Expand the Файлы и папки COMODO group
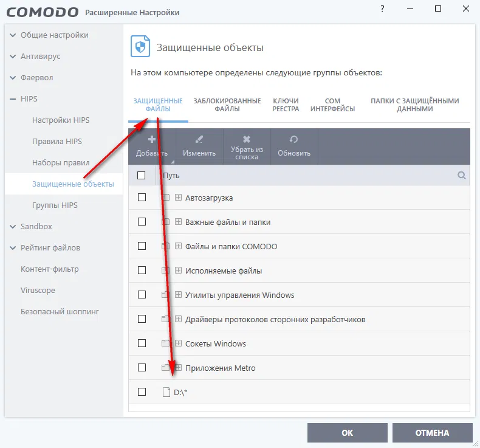 pos(178,246)
